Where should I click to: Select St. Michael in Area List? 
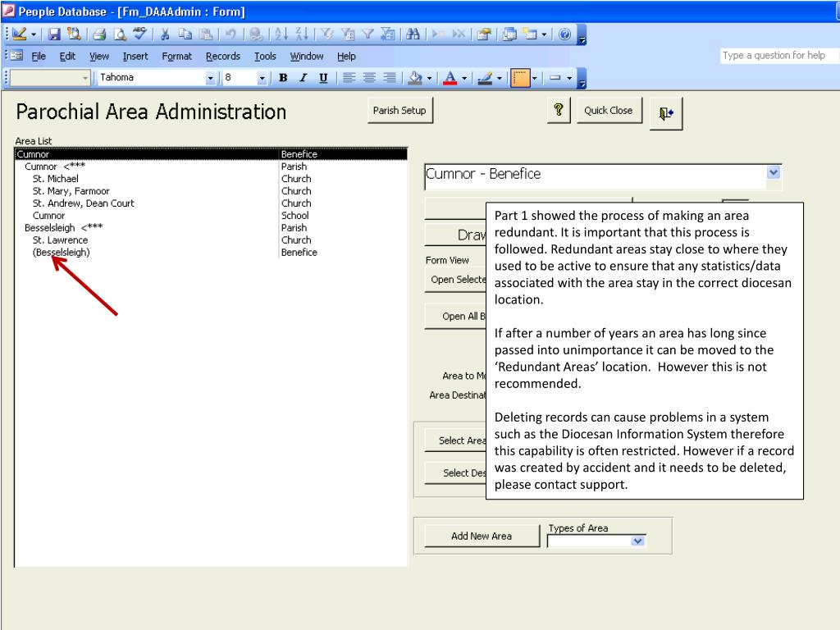pyautogui.click(x=211, y=179)
